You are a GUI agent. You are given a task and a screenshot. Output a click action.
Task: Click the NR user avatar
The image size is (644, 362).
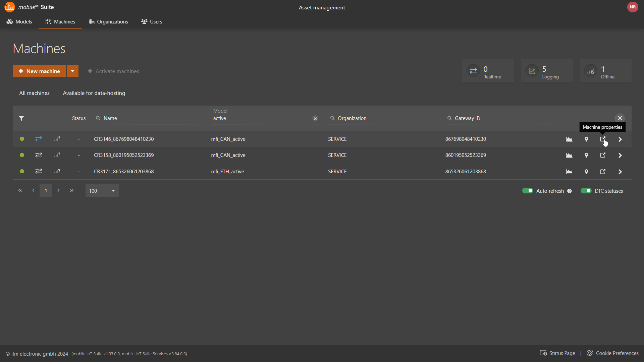pyautogui.click(x=633, y=7)
